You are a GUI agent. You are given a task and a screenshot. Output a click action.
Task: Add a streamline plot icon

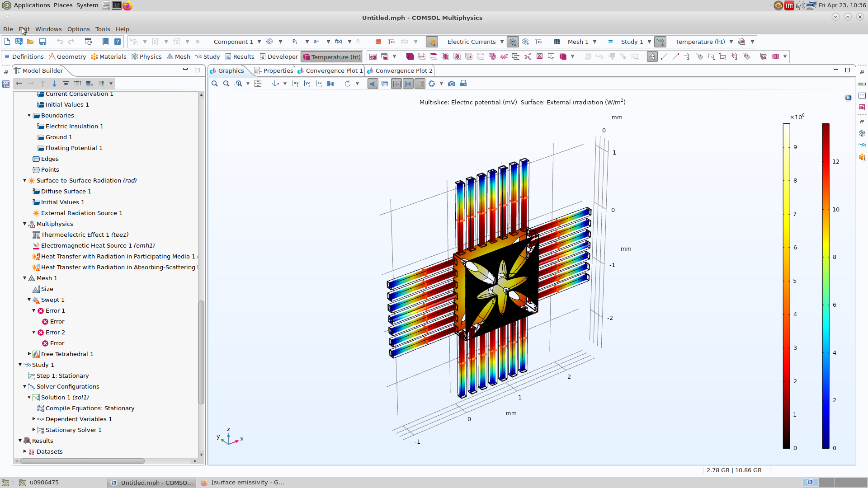(504, 56)
